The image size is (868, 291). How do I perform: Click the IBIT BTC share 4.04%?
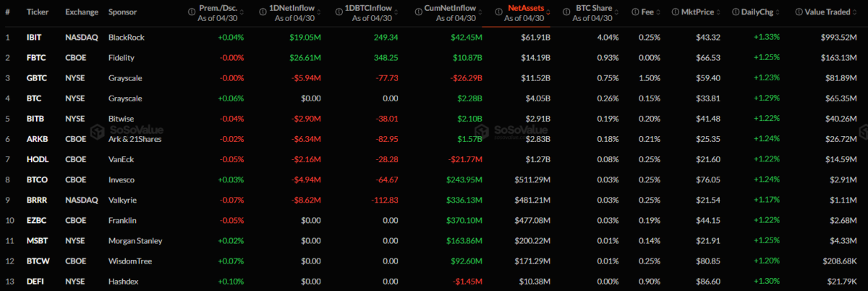(x=608, y=36)
